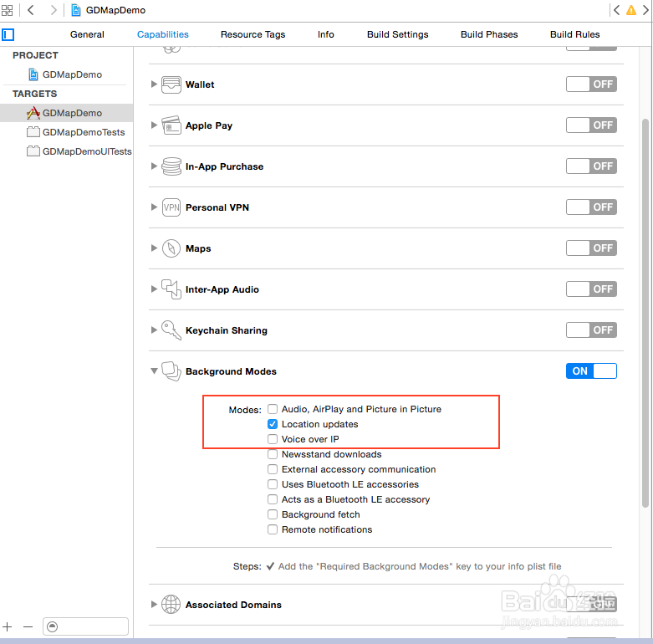Expand the Associated Domains section
This screenshot has width=653, height=644.
tap(154, 604)
